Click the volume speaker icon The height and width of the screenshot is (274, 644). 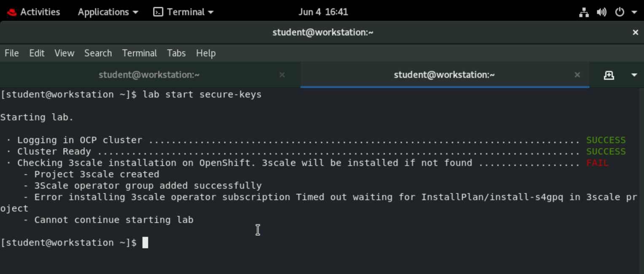[601, 12]
